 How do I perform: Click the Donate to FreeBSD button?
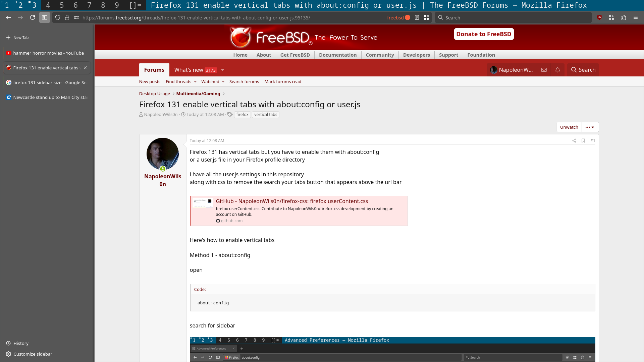[x=484, y=34]
